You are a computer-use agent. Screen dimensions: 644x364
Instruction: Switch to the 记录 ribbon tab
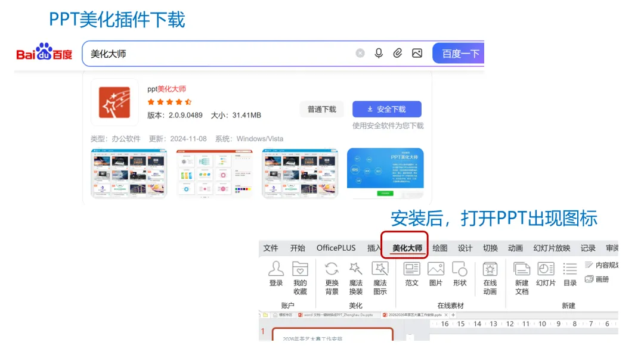click(588, 248)
